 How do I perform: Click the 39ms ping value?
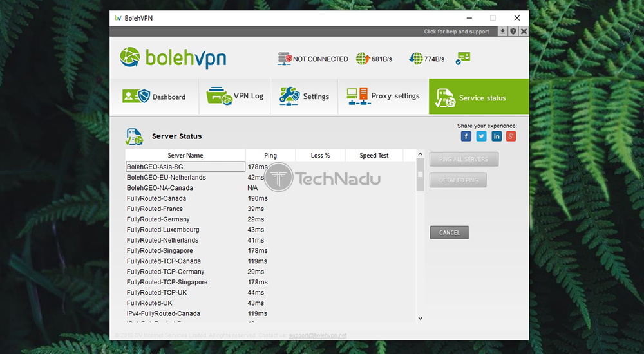[256, 209]
